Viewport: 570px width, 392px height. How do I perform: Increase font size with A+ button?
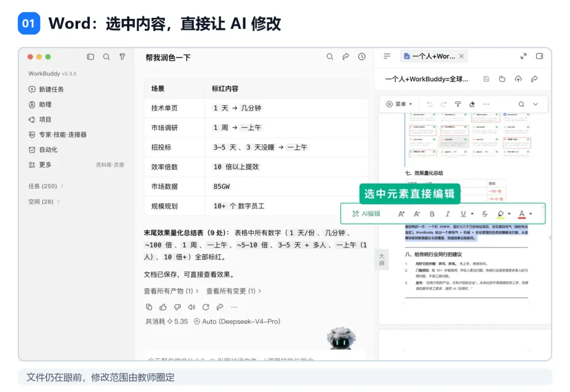click(401, 214)
